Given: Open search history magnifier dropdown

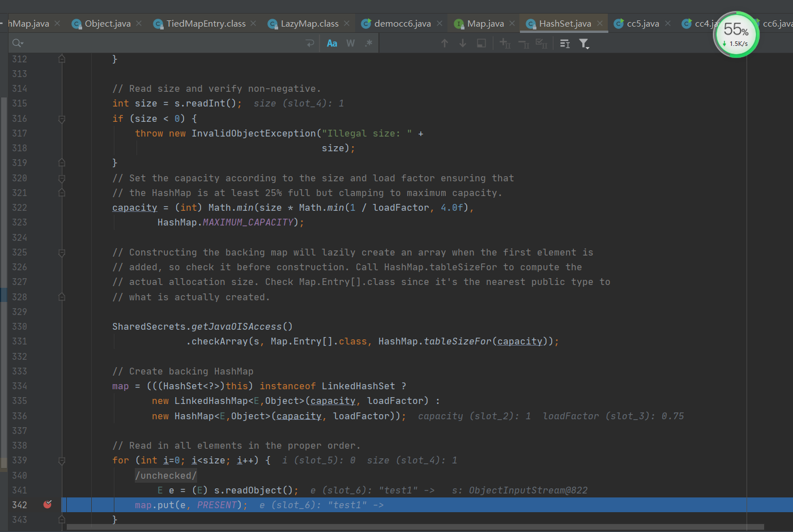Looking at the screenshot, I should pos(18,43).
